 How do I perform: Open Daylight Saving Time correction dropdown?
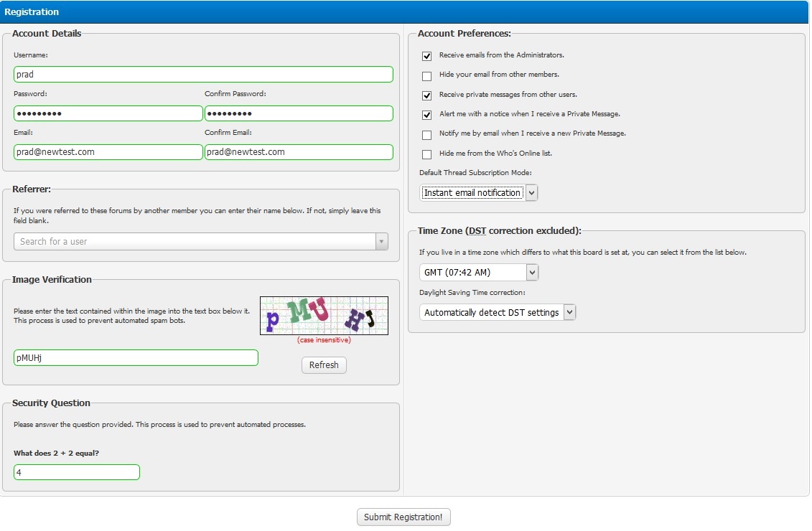[498, 312]
